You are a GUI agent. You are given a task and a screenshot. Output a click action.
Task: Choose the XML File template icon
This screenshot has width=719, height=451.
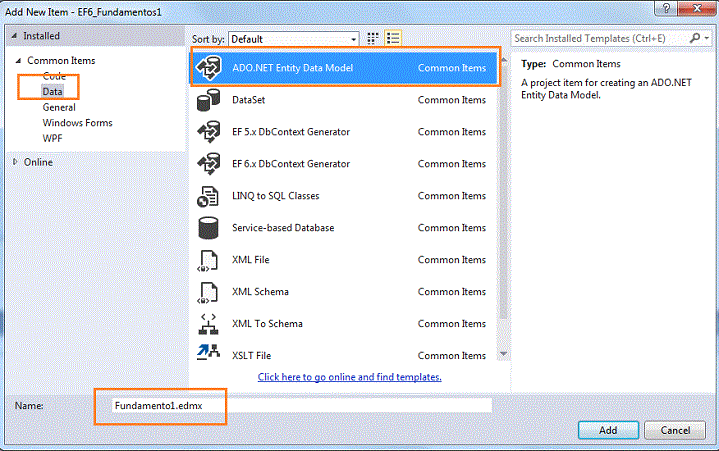point(208,260)
